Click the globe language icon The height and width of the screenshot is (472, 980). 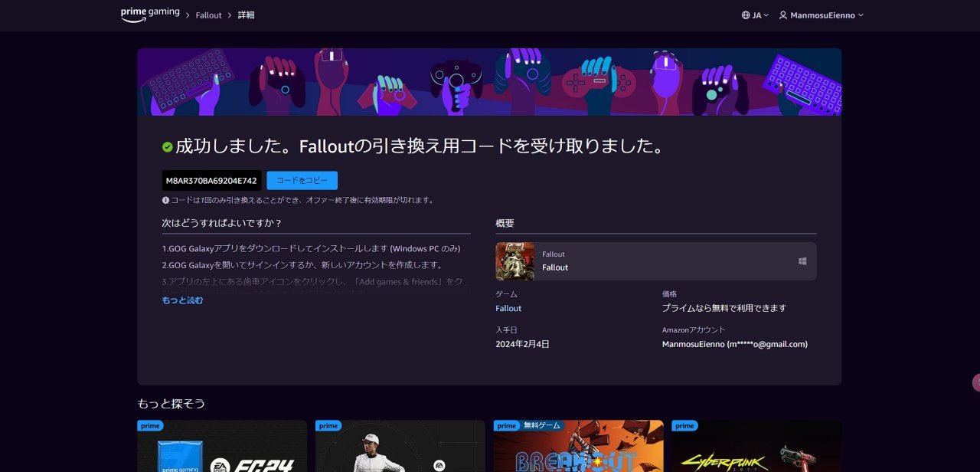pyautogui.click(x=746, y=15)
